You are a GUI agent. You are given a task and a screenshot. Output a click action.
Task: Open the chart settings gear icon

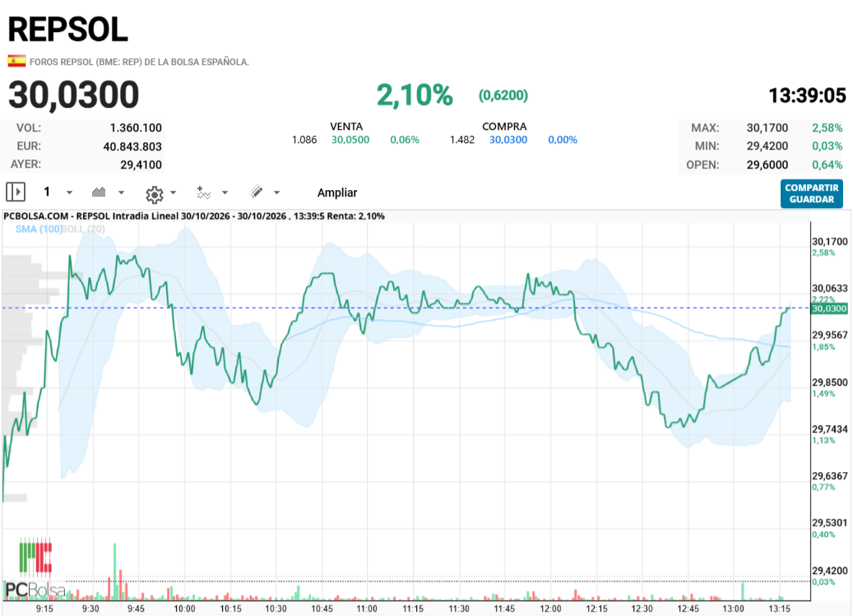tap(155, 194)
